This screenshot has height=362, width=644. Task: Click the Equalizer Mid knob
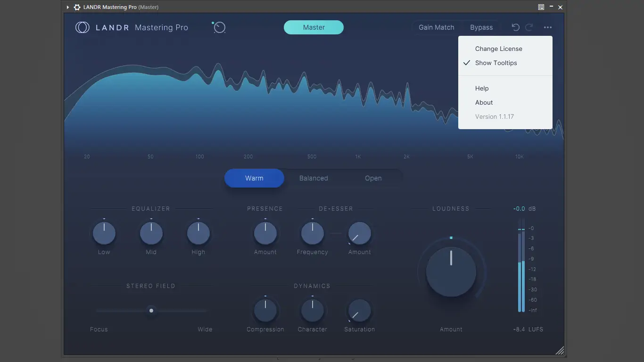(x=151, y=233)
